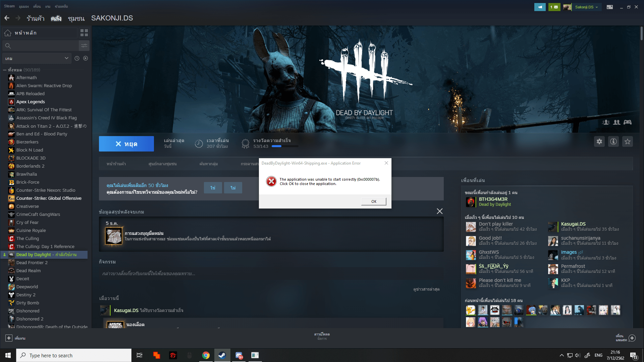This screenshot has width=644, height=362.
Task: Open the Community tab labeled ชุมชน
Action: [76, 18]
